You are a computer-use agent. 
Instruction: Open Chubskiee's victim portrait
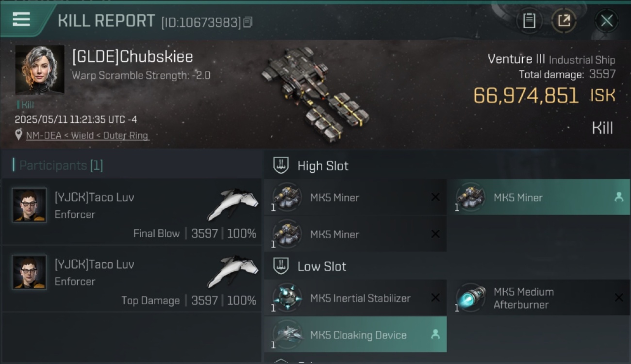click(40, 70)
